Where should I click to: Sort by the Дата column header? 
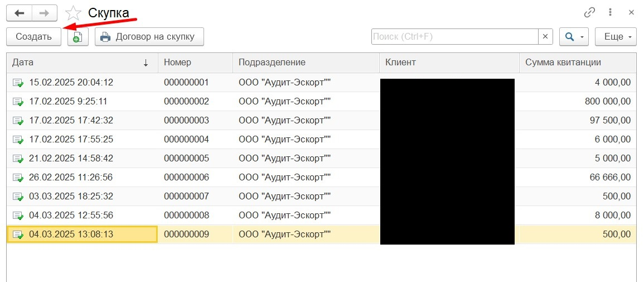82,63
